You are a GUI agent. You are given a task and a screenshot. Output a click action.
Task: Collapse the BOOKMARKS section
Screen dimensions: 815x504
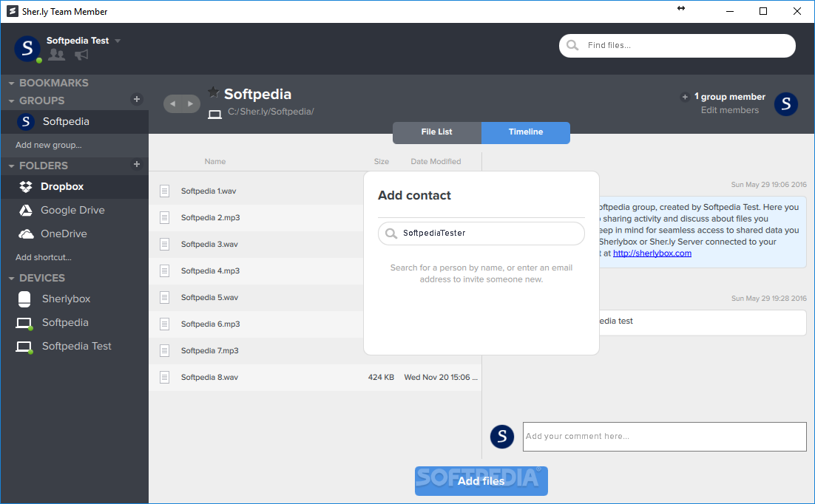[11, 83]
